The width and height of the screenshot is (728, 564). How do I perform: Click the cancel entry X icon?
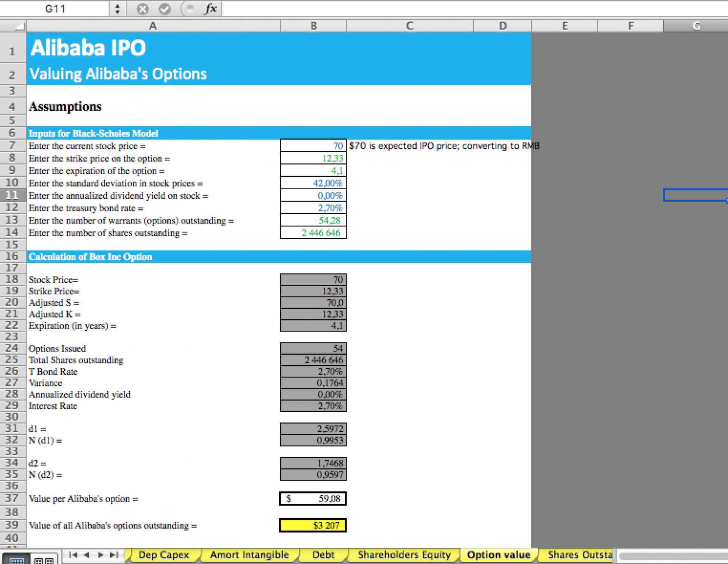[143, 9]
